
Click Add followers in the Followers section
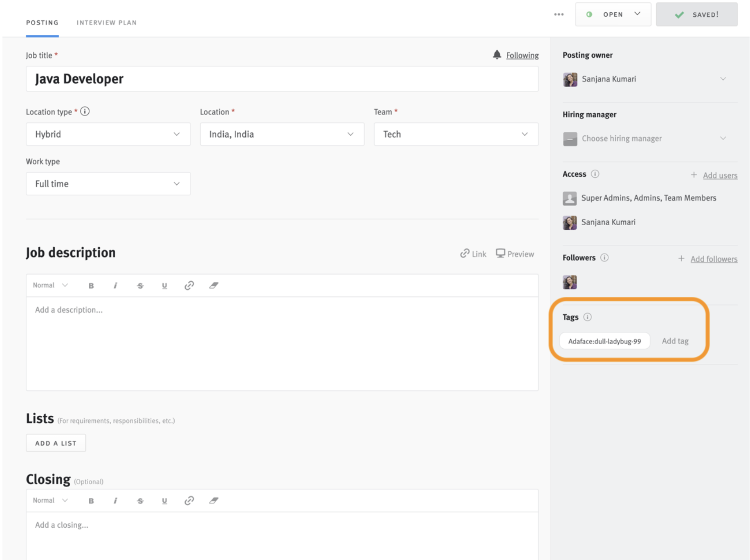pyautogui.click(x=713, y=259)
